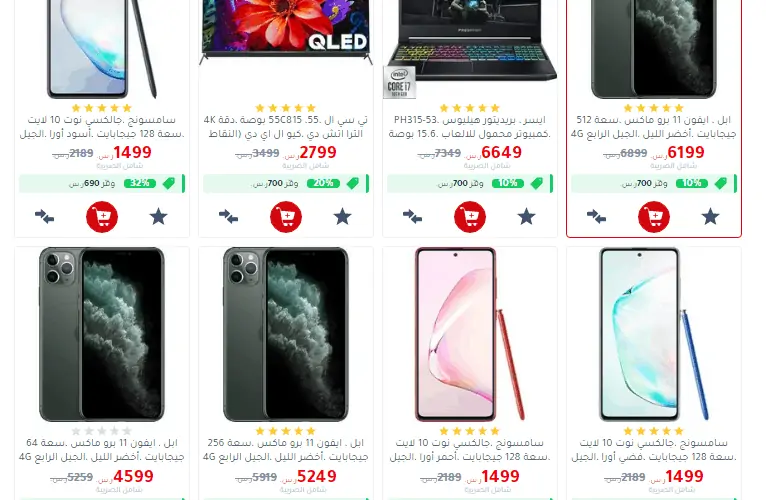The height and width of the screenshot is (500, 766).
Task: Open silver Galaxy Note 10 Lite image
Action: coord(654,334)
